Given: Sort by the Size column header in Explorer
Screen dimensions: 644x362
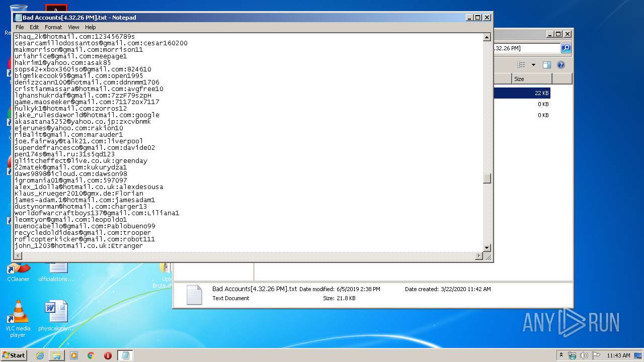Looking at the screenshot, I should click(x=532, y=79).
